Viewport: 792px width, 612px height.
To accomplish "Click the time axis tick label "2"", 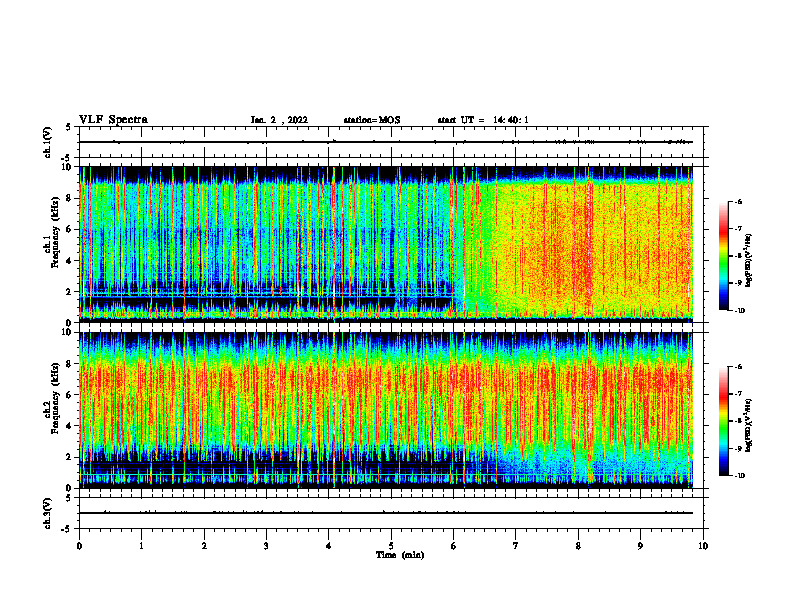I will [204, 546].
